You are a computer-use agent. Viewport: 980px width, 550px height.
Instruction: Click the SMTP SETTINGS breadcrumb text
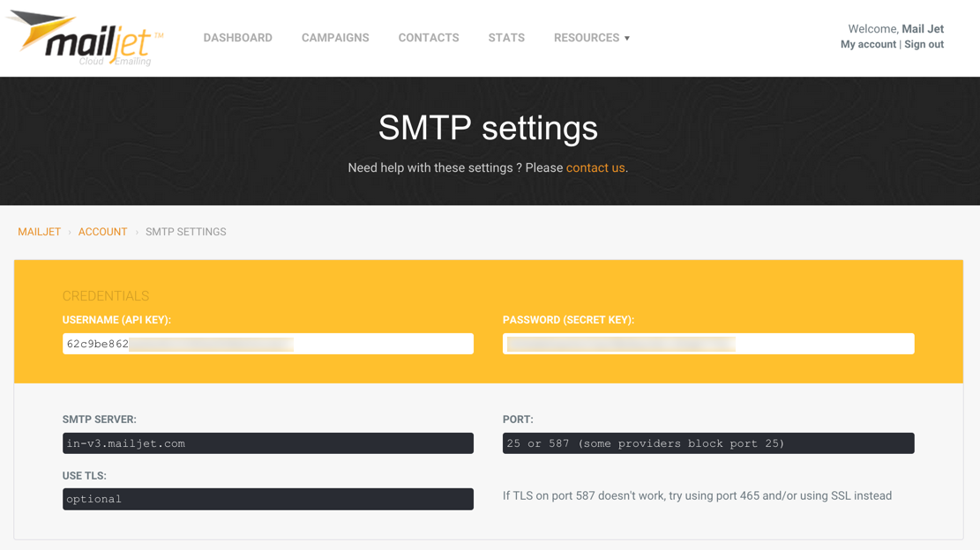[x=185, y=232]
